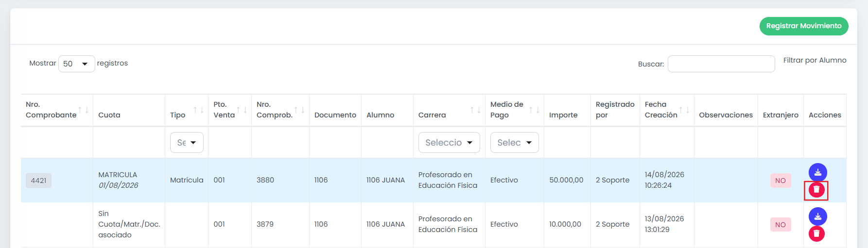868x248 pixels.
Task: Download receipt for comprobante 3879
Action: [817, 216]
